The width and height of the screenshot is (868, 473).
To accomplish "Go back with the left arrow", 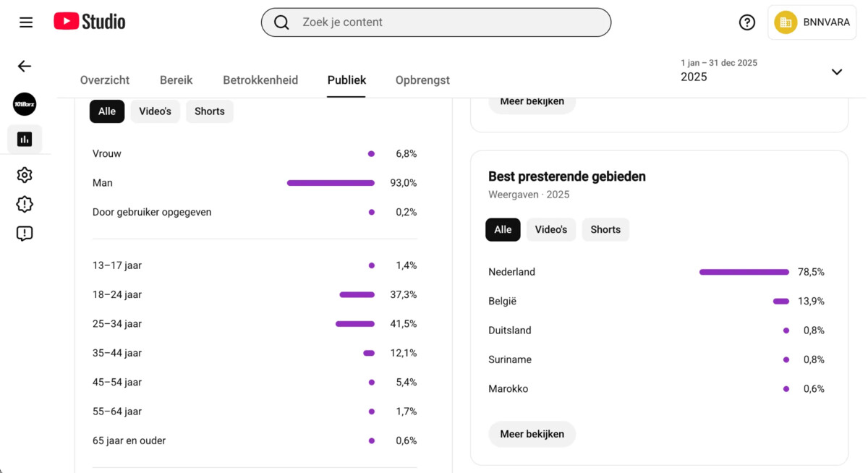I will click(25, 67).
